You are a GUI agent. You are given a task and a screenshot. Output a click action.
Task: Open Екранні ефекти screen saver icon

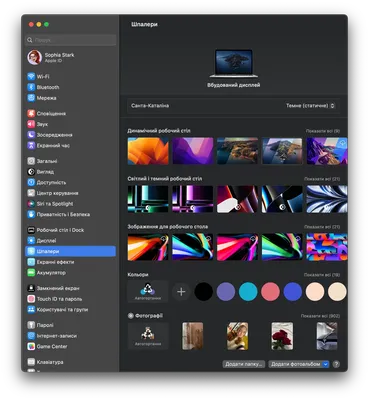point(31,262)
